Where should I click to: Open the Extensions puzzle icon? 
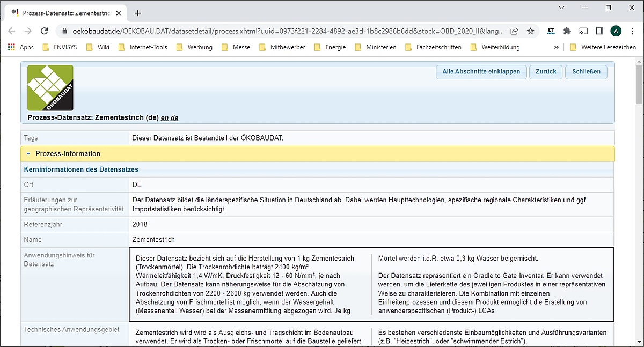point(567,31)
